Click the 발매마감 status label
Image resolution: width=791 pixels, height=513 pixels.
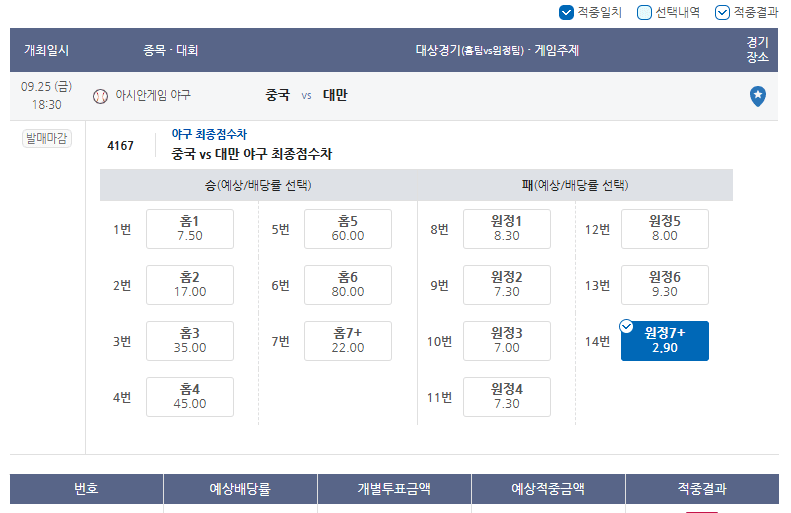[46, 138]
